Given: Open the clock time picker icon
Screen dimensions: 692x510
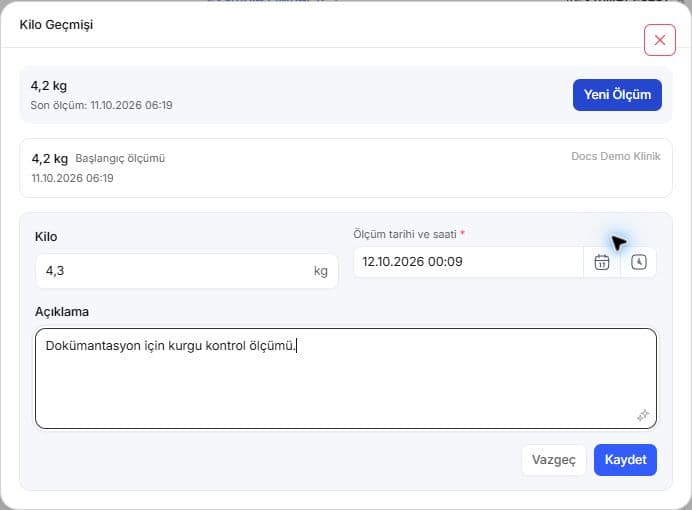Looking at the screenshot, I should 639,262.
